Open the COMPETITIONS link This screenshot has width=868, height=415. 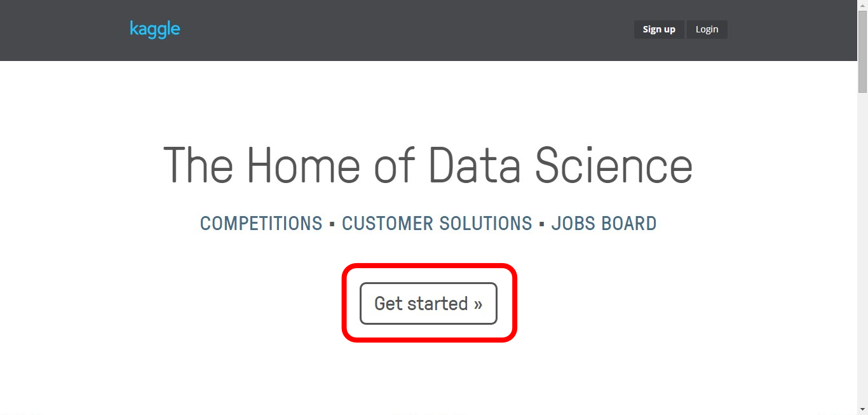[x=261, y=224]
